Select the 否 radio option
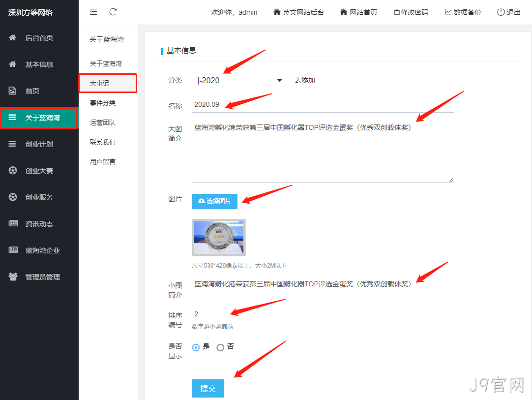Image resolution: width=532 pixels, height=400 pixels. [x=220, y=347]
